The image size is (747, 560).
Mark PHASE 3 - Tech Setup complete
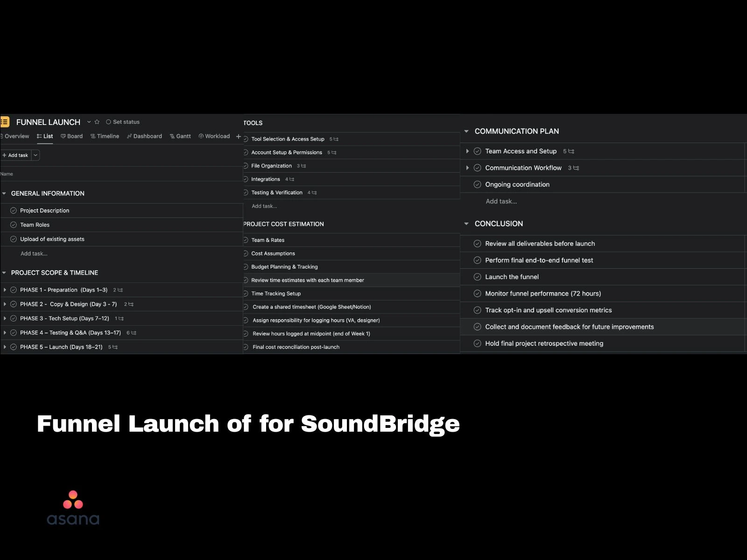14,318
